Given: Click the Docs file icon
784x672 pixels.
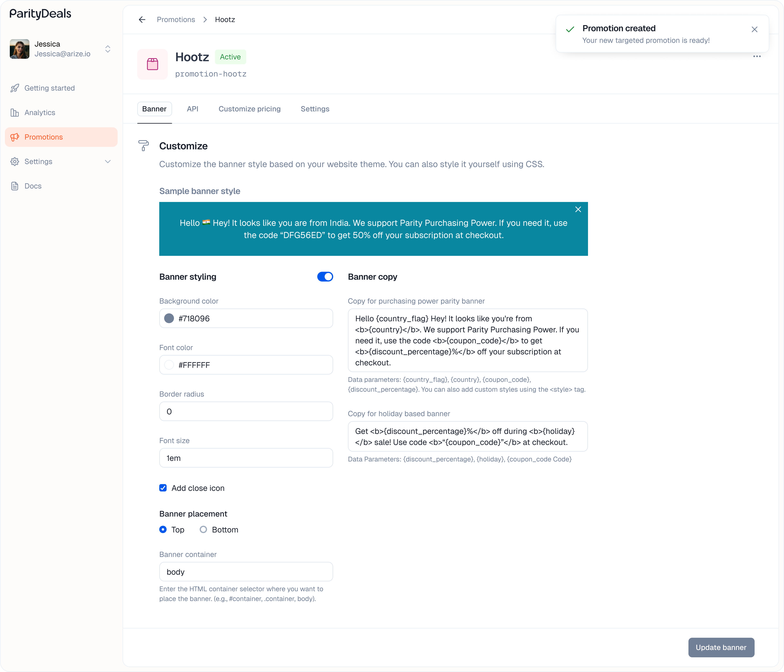Looking at the screenshot, I should (x=15, y=186).
